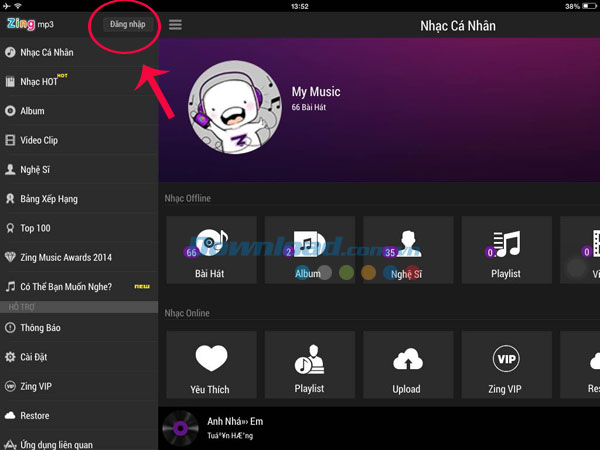Click the film icon beside Video Clip

(x=10, y=140)
